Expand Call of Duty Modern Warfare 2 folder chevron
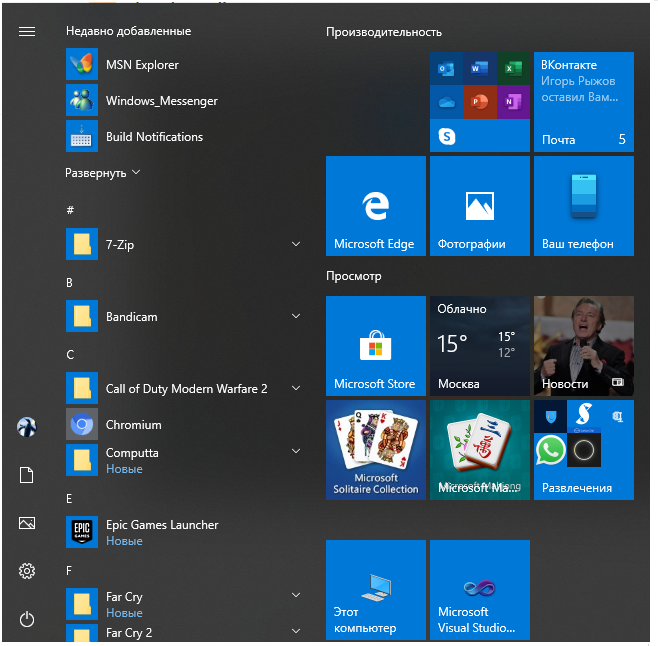Image resolution: width=658 pixels, height=646 pixels. [x=296, y=388]
